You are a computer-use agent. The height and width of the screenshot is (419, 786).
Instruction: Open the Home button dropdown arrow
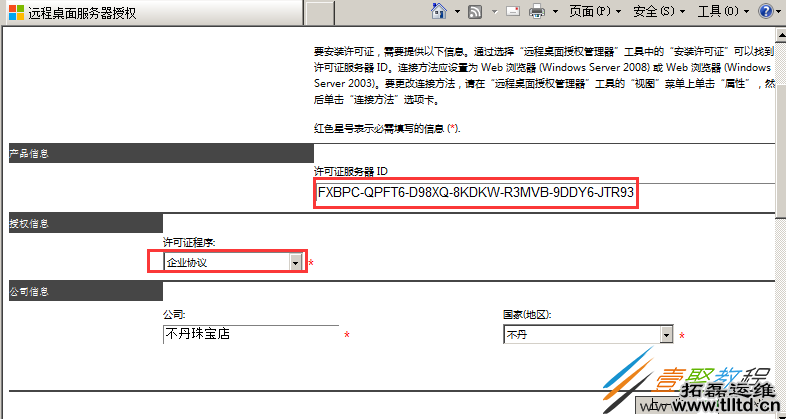pyautogui.click(x=457, y=12)
